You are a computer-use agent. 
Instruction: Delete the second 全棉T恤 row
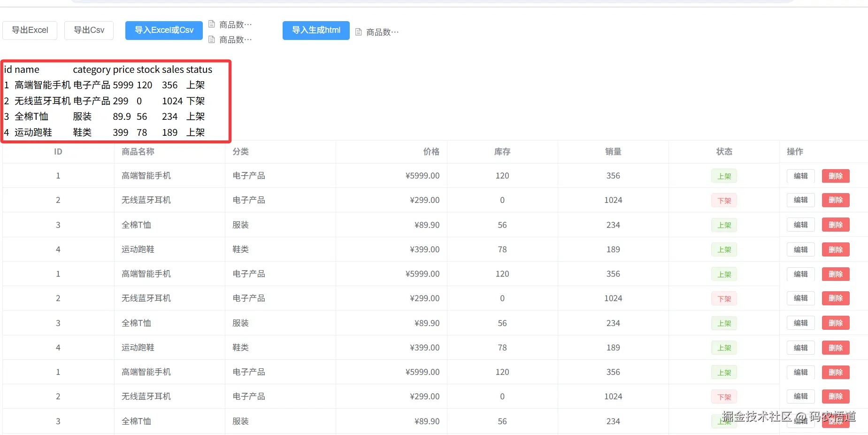836,323
